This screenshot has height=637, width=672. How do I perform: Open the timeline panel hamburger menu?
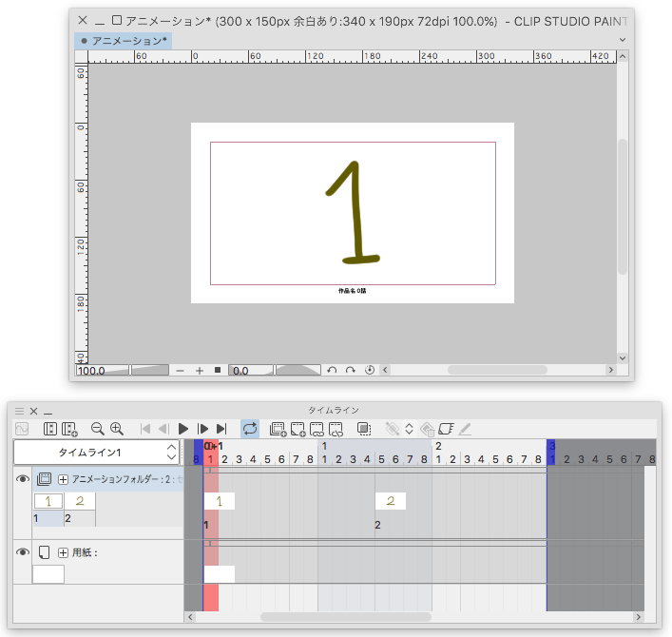[x=18, y=411]
